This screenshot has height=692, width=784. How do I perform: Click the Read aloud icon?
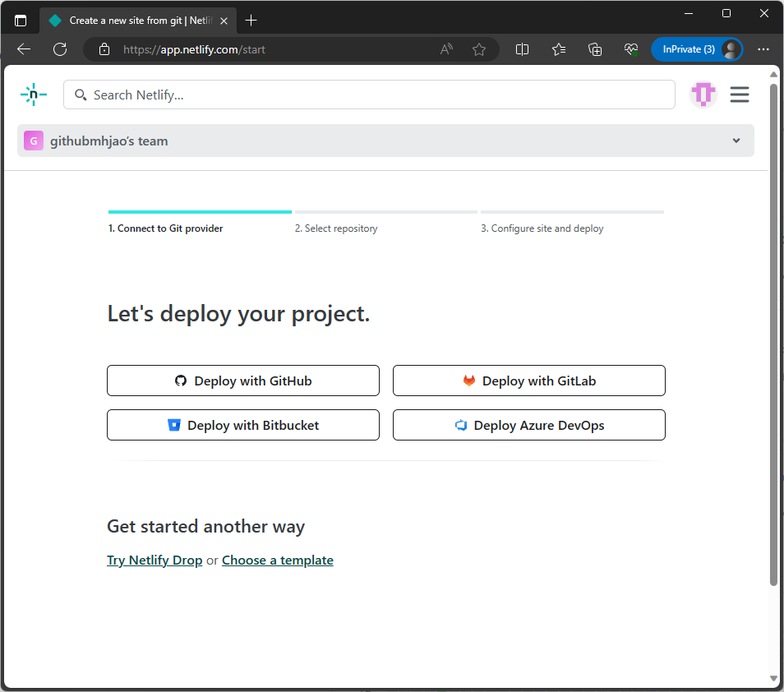click(446, 49)
